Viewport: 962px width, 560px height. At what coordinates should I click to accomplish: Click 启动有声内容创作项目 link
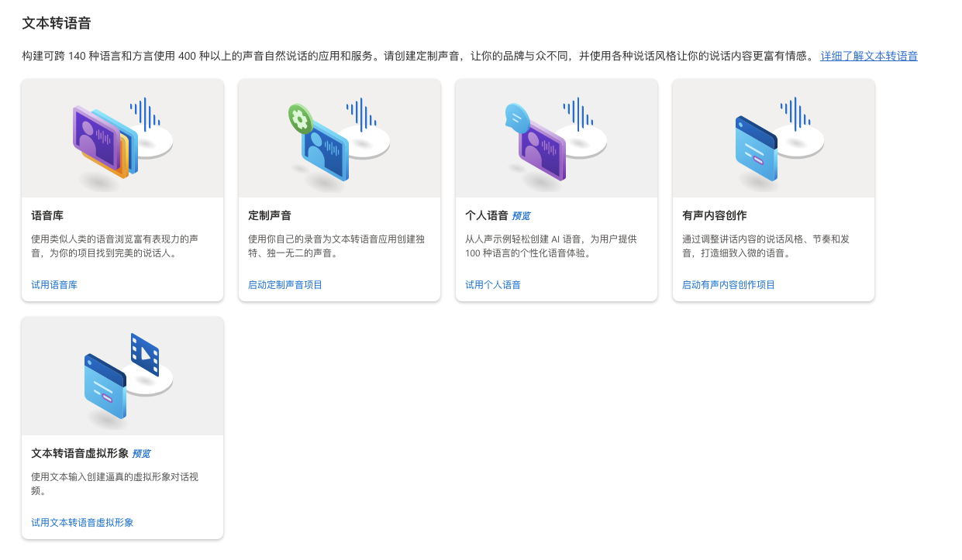point(729,285)
